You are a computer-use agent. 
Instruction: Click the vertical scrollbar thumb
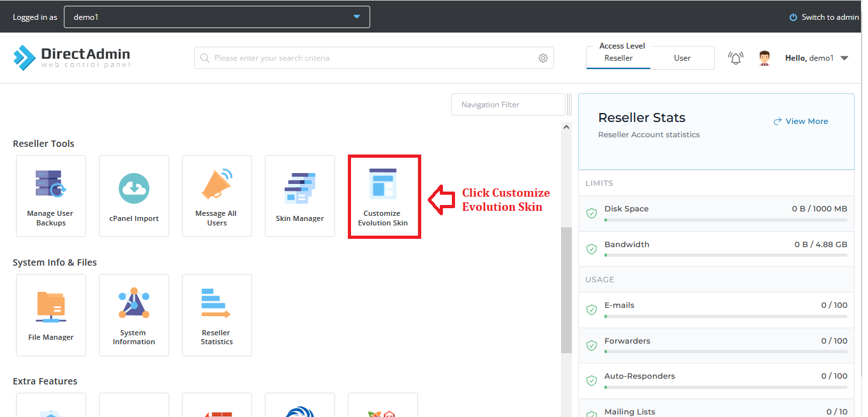pyautogui.click(x=566, y=290)
